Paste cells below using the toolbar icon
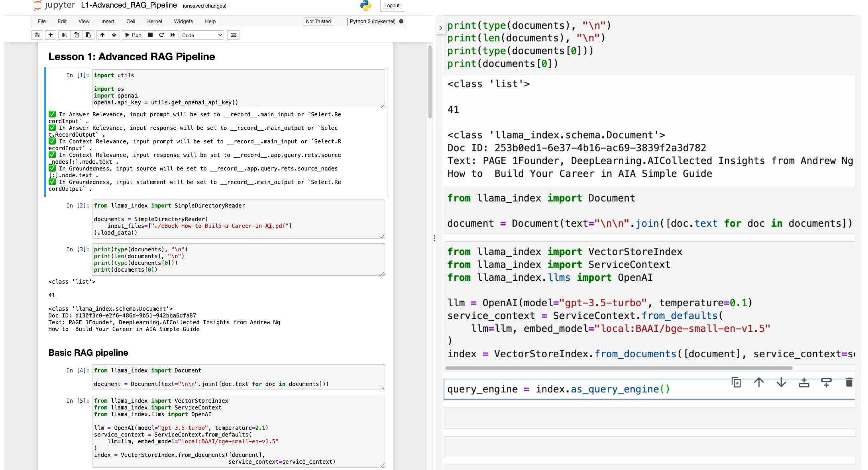The image size is (868, 470). click(x=88, y=35)
